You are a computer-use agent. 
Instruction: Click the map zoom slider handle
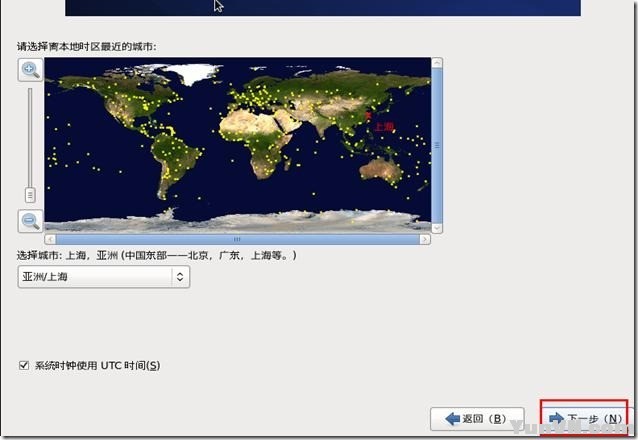[x=30, y=195]
